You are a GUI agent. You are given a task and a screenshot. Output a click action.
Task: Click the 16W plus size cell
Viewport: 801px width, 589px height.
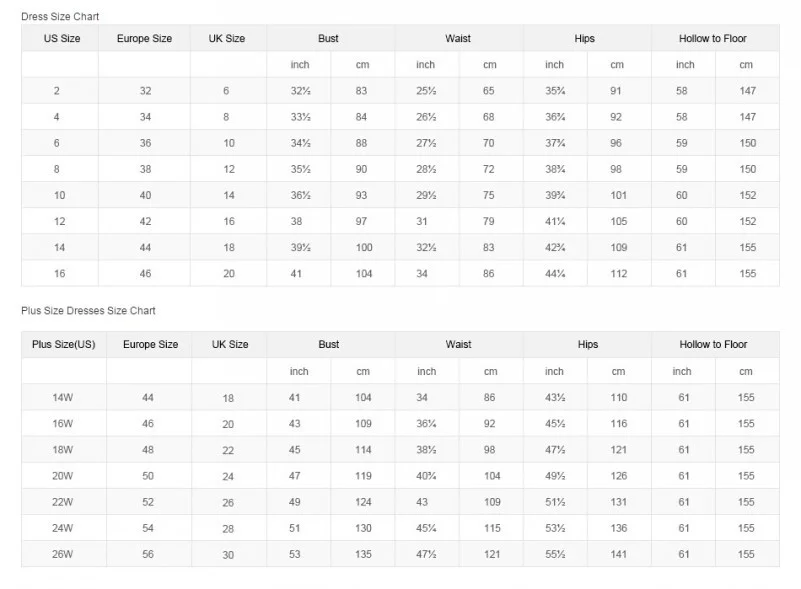click(x=63, y=424)
